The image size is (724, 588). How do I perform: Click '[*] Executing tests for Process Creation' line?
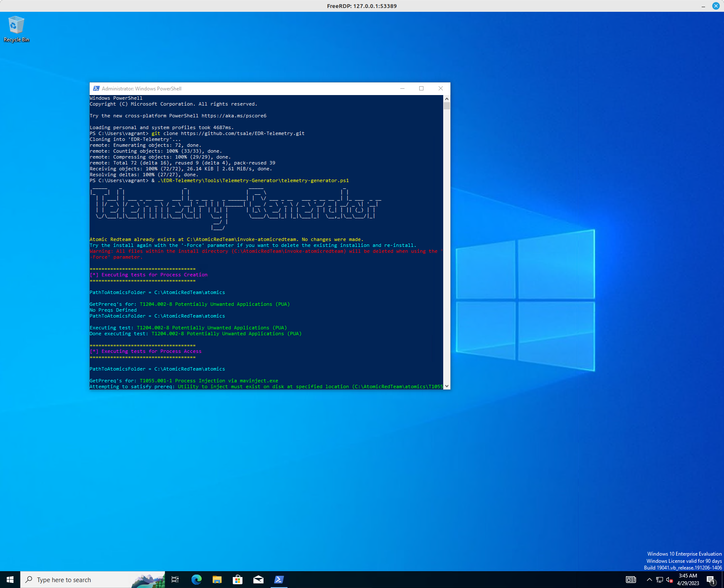point(149,275)
